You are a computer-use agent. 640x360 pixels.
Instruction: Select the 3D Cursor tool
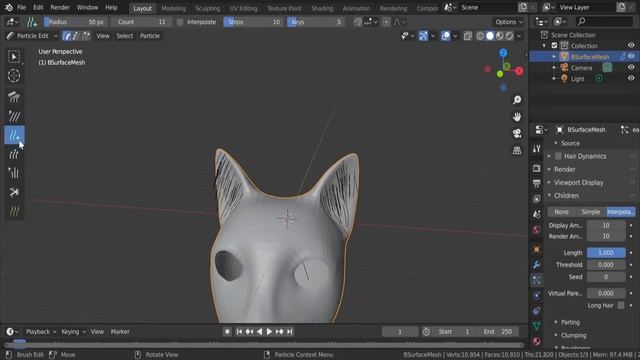coord(14,76)
